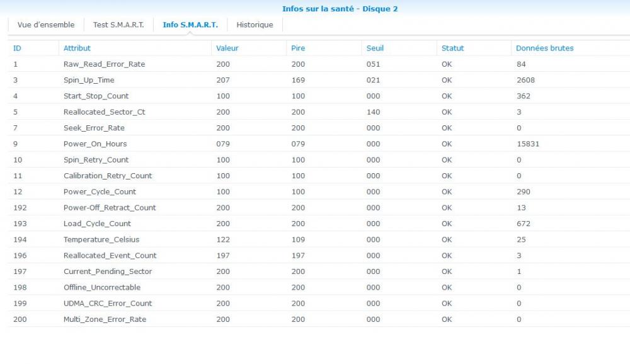The width and height of the screenshot is (630, 364).
Task: Click Pire value 169
Action: pyautogui.click(x=298, y=80)
